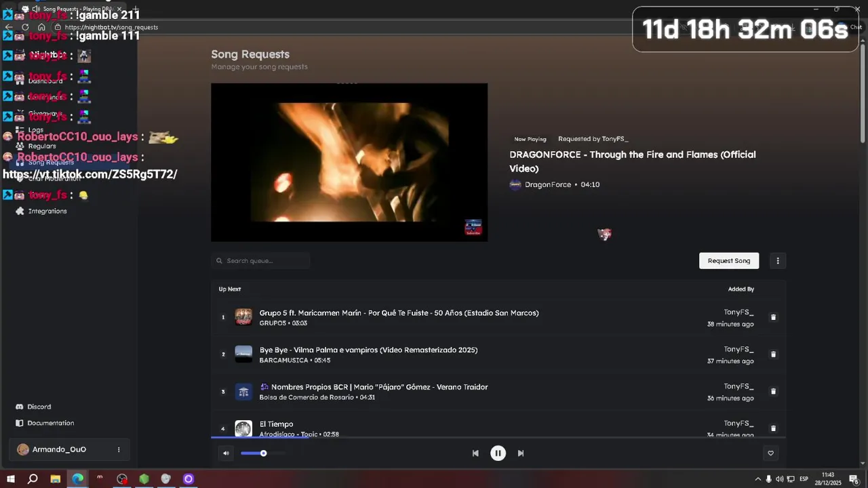Click the El Tiempo album thumbnail
This screenshot has width=868, height=488.
(x=243, y=428)
